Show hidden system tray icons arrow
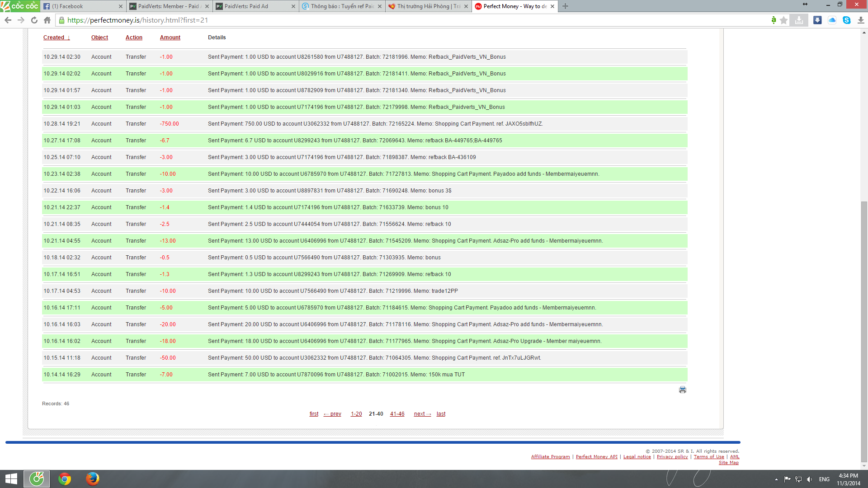Screen dimensions: 868x488 776,479
